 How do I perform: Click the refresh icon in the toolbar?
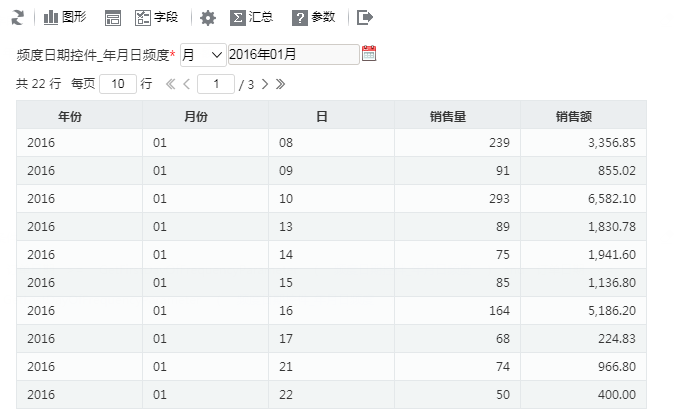(18, 18)
